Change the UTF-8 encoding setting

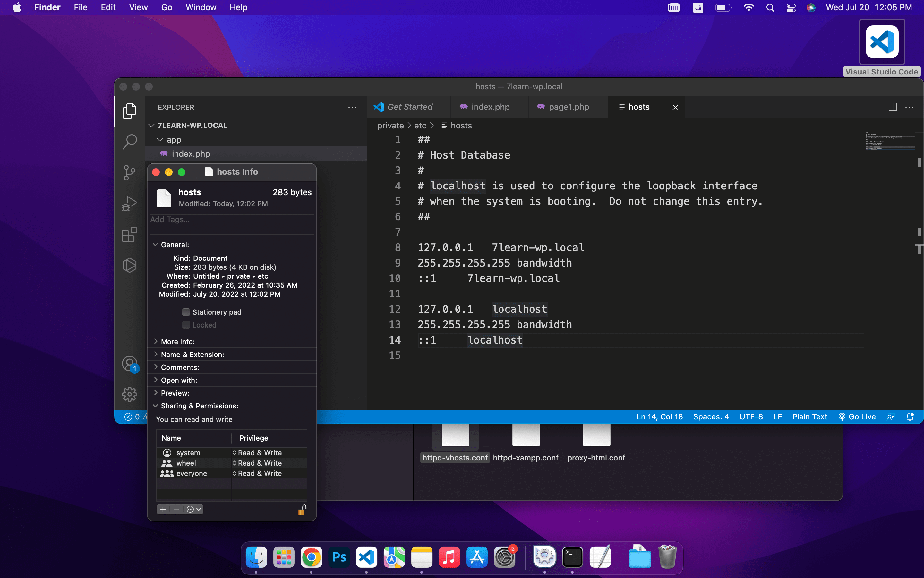click(751, 417)
